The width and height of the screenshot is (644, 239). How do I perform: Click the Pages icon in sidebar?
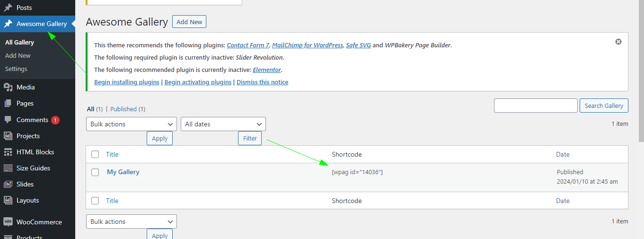pyautogui.click(x=8, y=103)
